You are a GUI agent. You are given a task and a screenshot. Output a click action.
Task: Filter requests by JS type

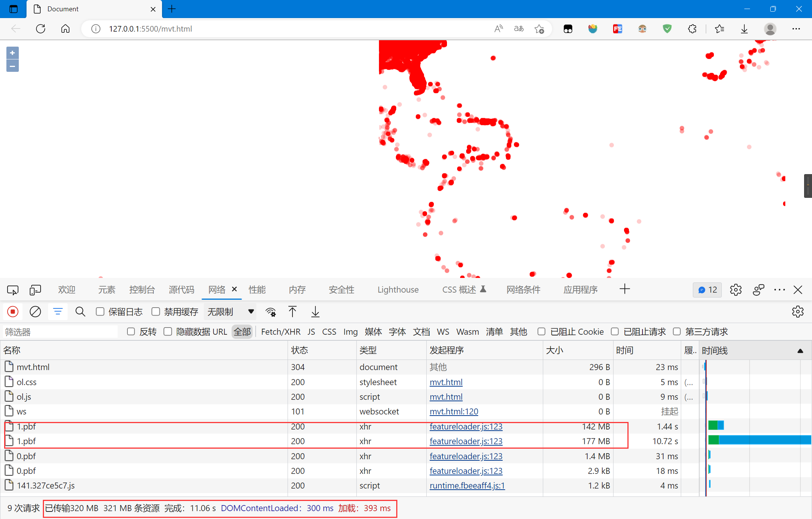311,332
